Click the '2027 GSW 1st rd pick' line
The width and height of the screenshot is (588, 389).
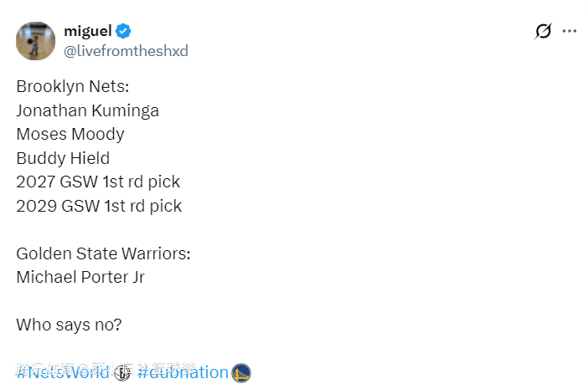pyautogui.click(x=98, y=182)
